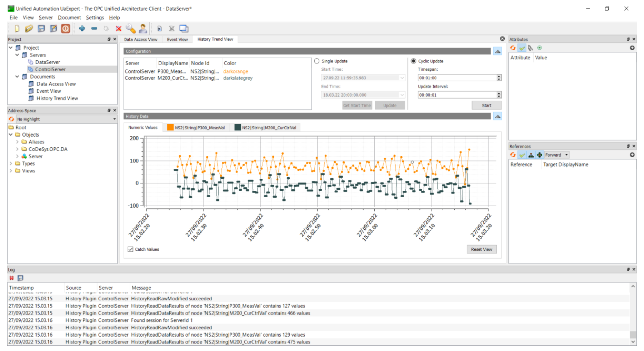Open the Server menu
644x351 pixels.
[x=46, y=17]
